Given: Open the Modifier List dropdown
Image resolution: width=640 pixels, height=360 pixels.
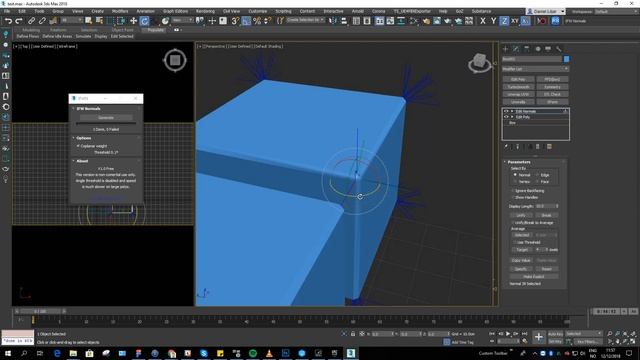Looking at the screenshot, I should pos(535,69).
